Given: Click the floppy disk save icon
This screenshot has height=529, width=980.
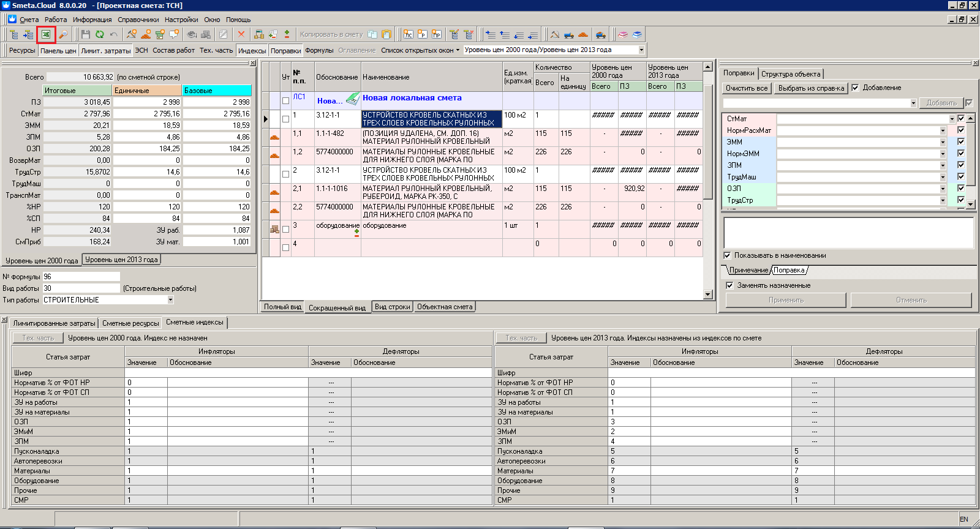Looking at the screenshot, I should (x=85, y=34).
